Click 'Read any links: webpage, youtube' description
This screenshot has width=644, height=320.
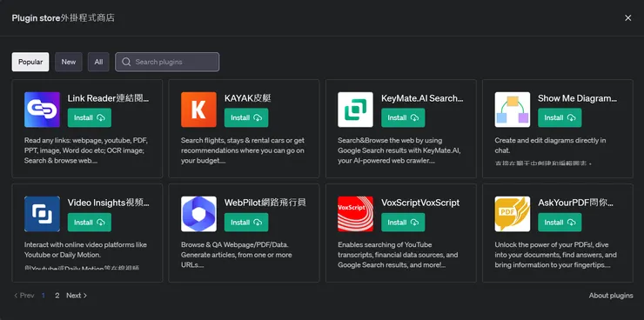coord(86,150)
